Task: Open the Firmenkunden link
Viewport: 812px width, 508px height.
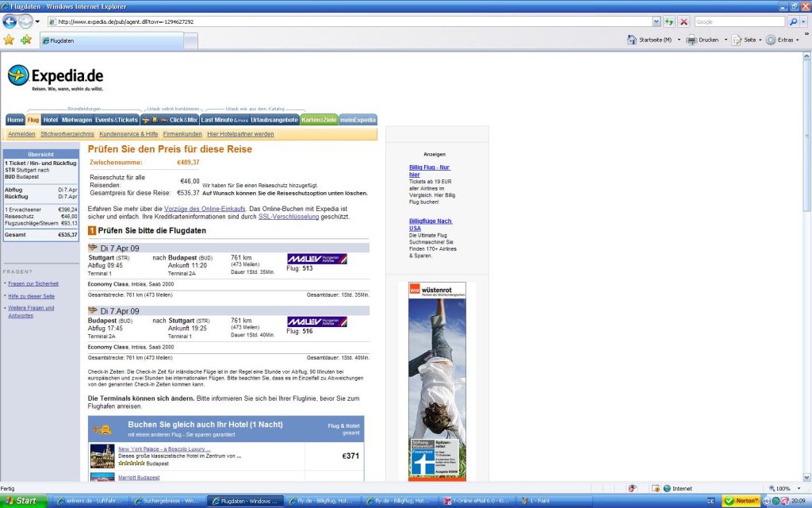Action: coord(182,133)
